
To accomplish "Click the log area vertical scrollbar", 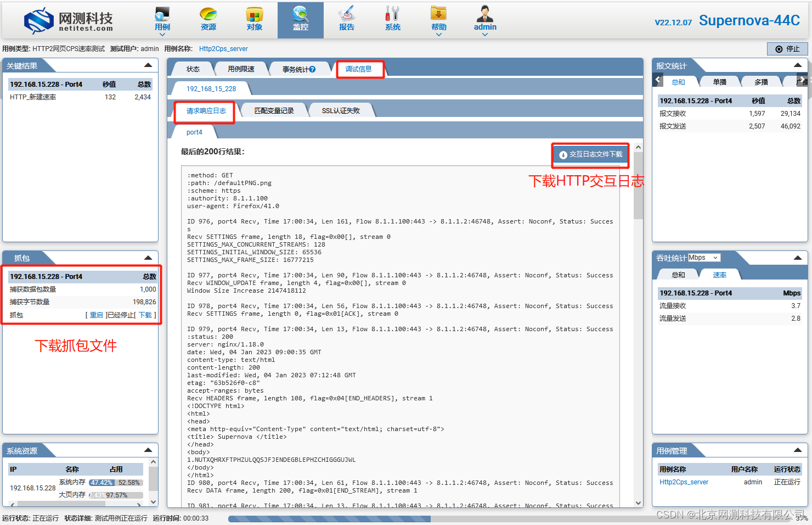I will coord(638,324).
